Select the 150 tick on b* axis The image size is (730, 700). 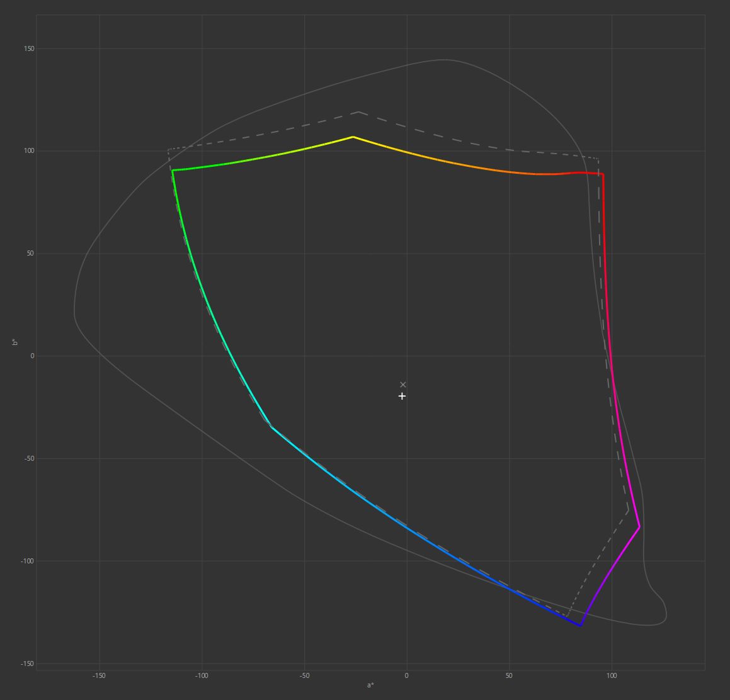pyautogui.click(x=29, y=48)
